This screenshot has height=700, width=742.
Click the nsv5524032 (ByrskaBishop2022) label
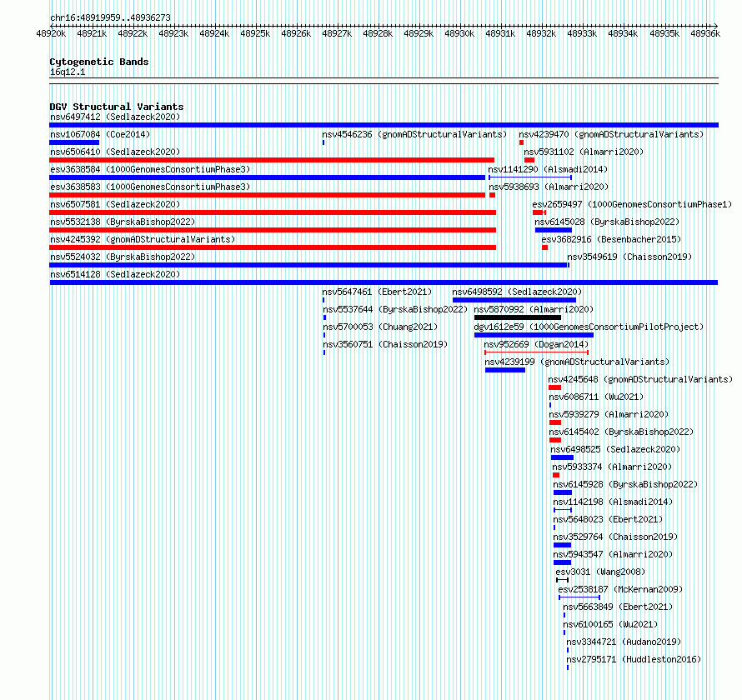coord(123,257)
